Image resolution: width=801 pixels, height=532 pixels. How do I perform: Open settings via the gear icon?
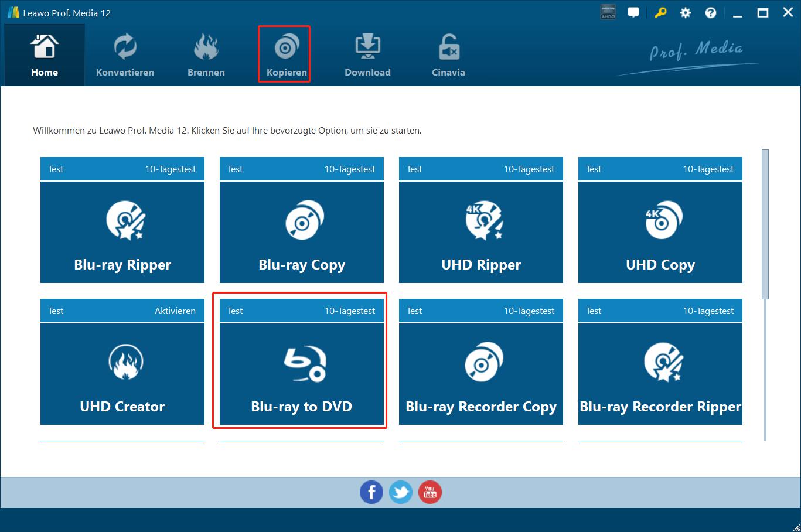pyautogui.click(x=685, y=13)
